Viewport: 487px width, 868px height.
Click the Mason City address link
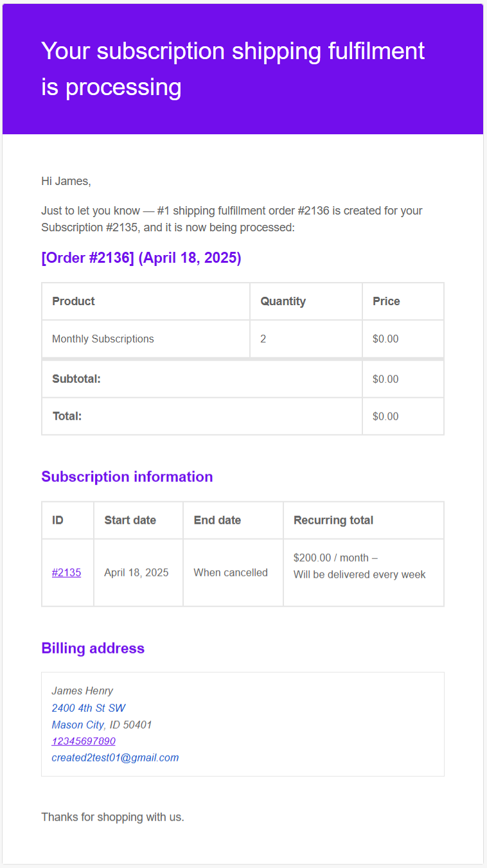(77, 724)
